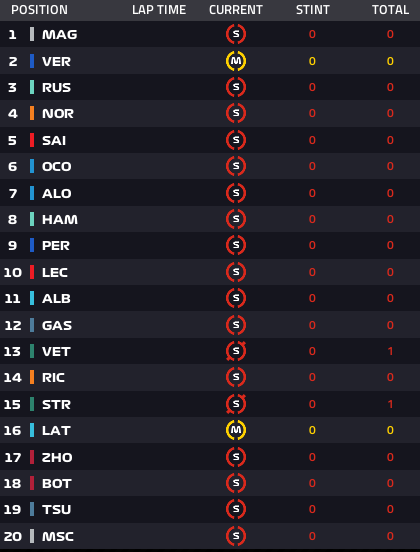Viewport: 420px width, 552px height.
Task: Click the orange team color bar beside RIC
Action: [32, 377]
